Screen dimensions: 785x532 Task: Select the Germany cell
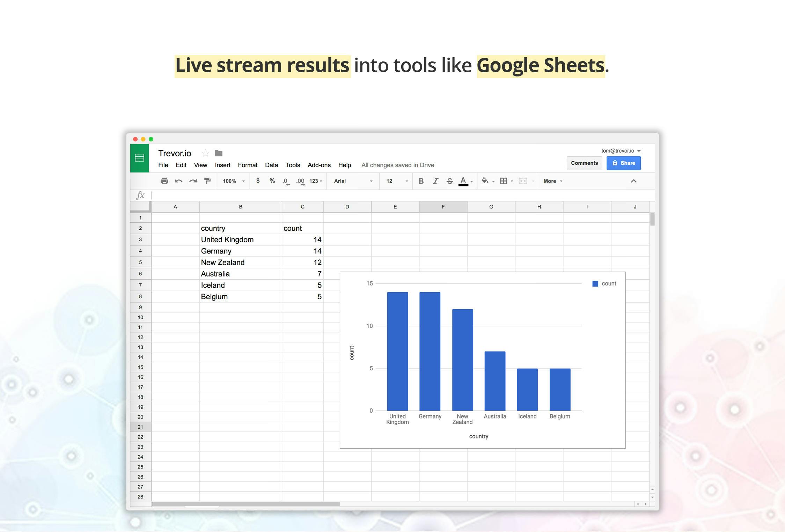click(x=241, y=251)
